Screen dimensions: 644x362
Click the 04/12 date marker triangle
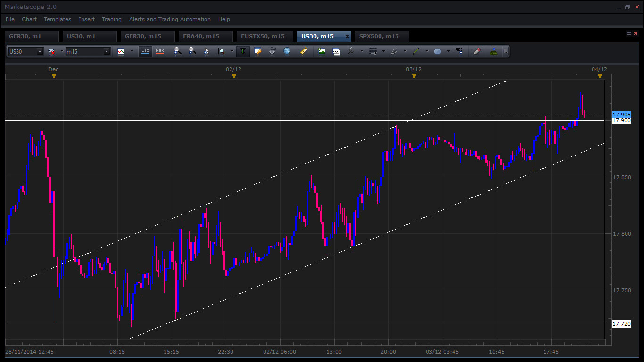600,76
